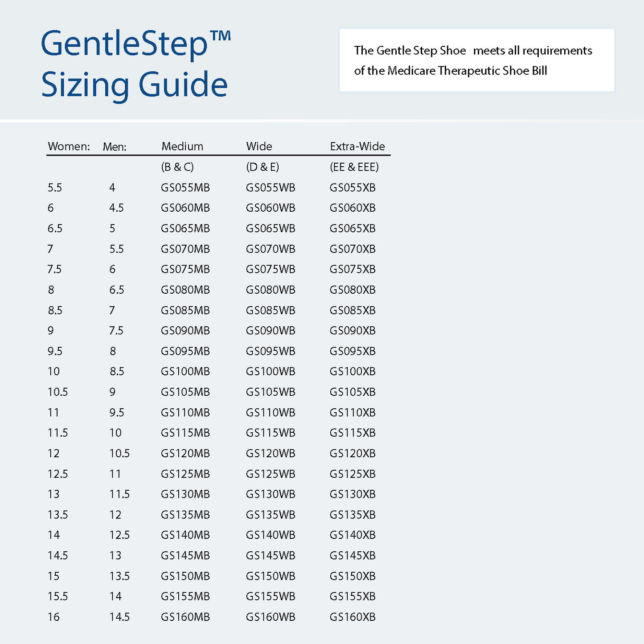644x644 pixels.
Task: Click product code GS070WB
Action: (x=271, y=249)
